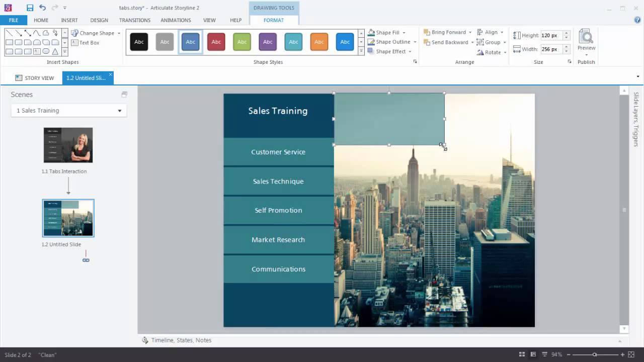Click the Story View icon in status bar
The image size is (644, 362).
coord(522,355)
